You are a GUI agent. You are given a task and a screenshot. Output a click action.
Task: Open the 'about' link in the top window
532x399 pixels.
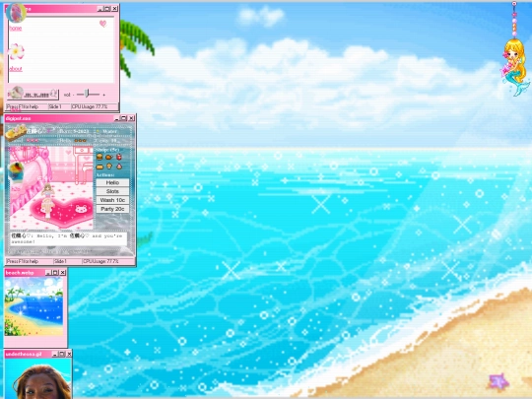(16, 69)
